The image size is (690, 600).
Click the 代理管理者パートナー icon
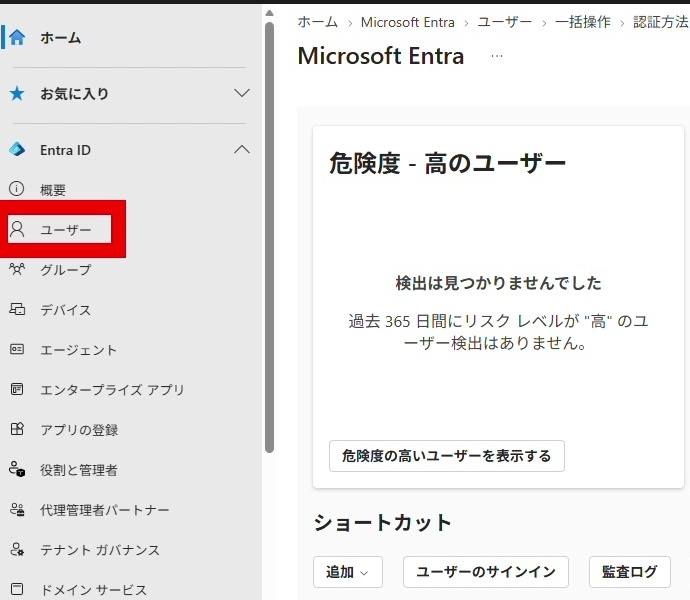[17, 509]
